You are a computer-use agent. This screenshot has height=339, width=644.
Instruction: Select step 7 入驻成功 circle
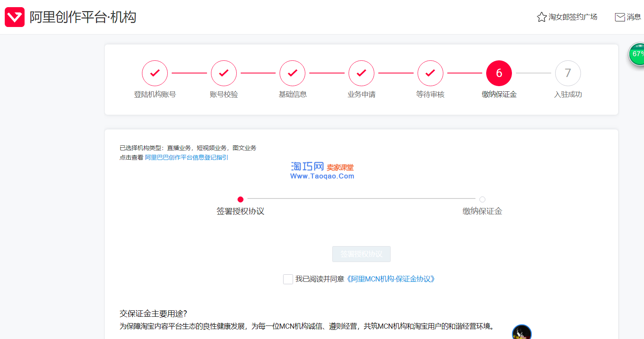coord(568,73)
